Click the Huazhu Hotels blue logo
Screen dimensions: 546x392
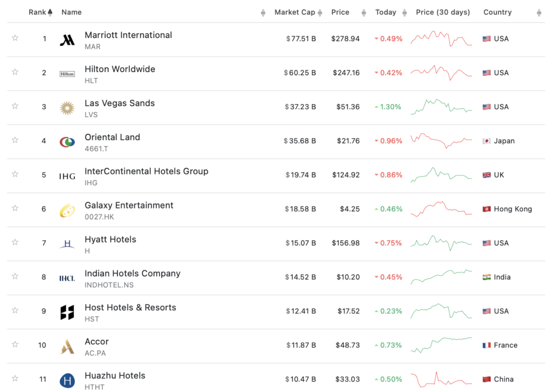tap(67, 380)
